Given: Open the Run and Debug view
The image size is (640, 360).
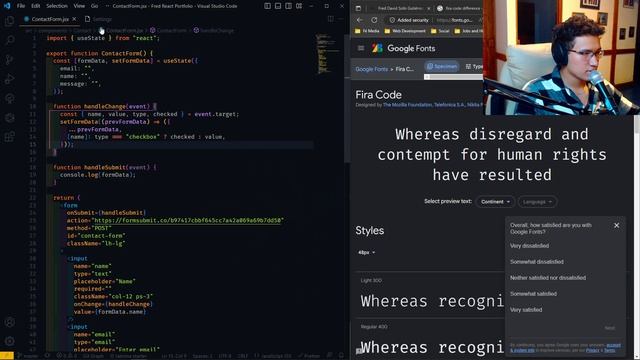Looking at the screenshot, I should coord(9,79).
